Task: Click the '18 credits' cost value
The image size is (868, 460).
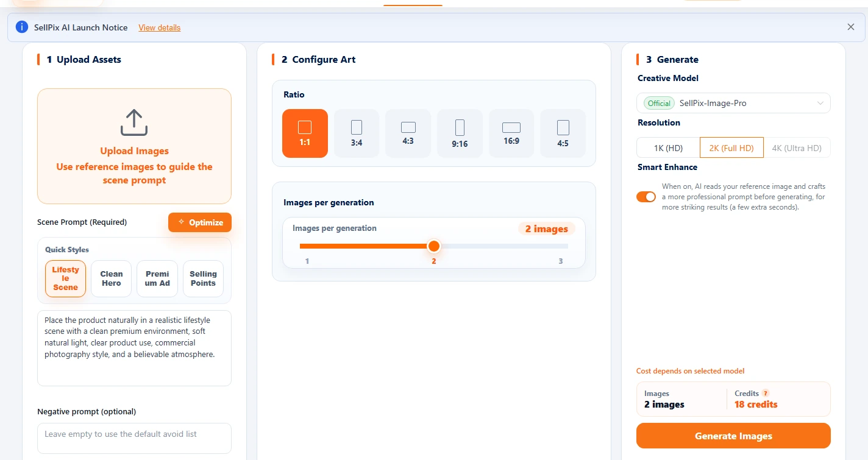Action: (756, 405)
